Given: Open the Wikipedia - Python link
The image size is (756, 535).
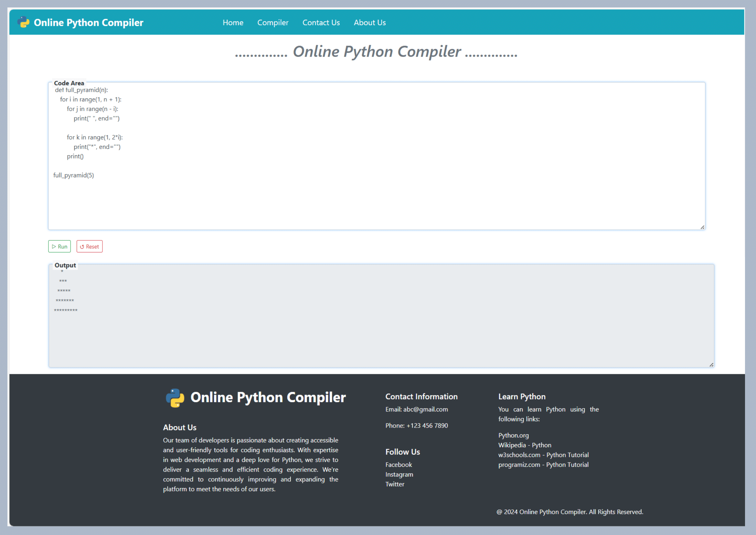Looking at the screenshot, I should coord(524,445).
